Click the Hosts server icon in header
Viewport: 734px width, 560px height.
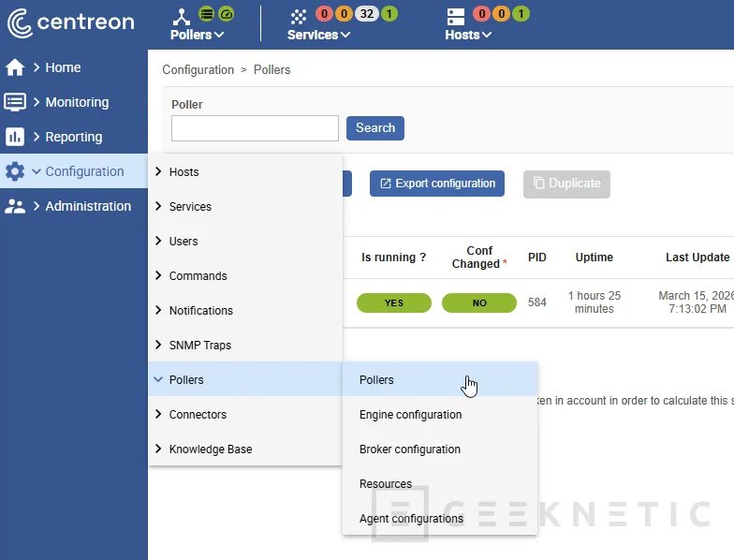pyautogui.click(x=455, y=17)
